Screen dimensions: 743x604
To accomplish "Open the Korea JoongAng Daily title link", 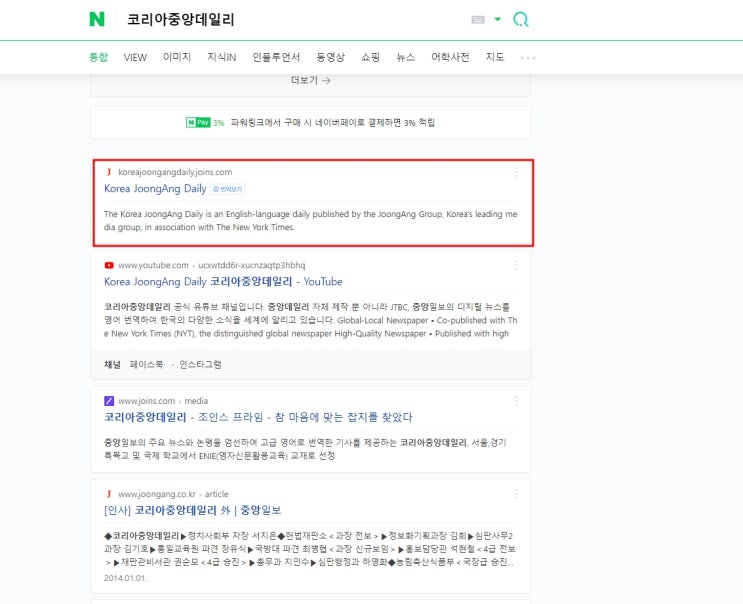I will [x=155, y=189].
